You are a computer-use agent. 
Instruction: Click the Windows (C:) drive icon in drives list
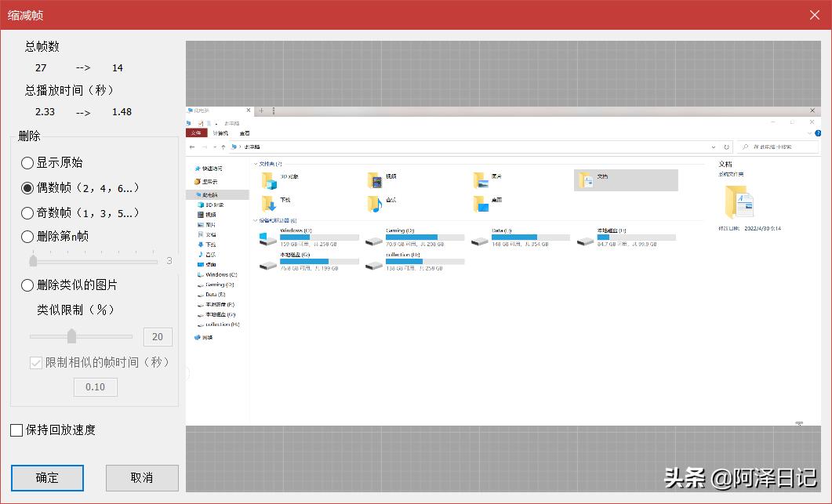coord(268,239)
